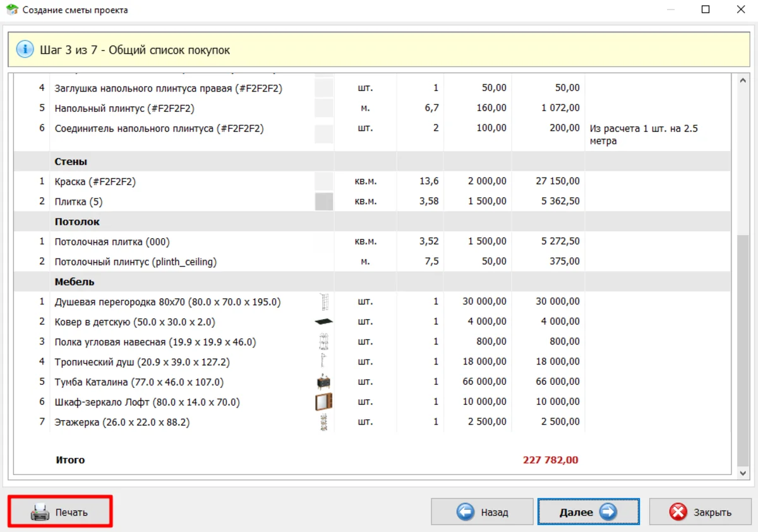Select the Потолочная плитка (000) row
Screen dimensions: 758x532
(x=112, y=241)
